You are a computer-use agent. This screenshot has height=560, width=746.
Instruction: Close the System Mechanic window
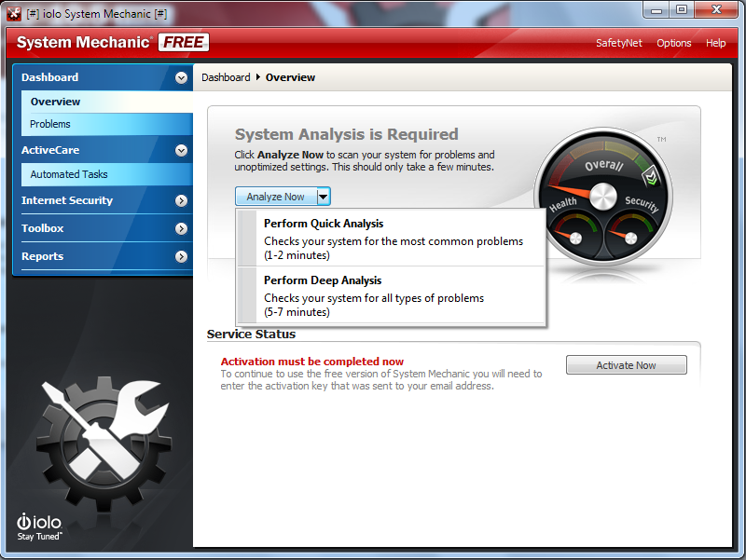[716, 10]
